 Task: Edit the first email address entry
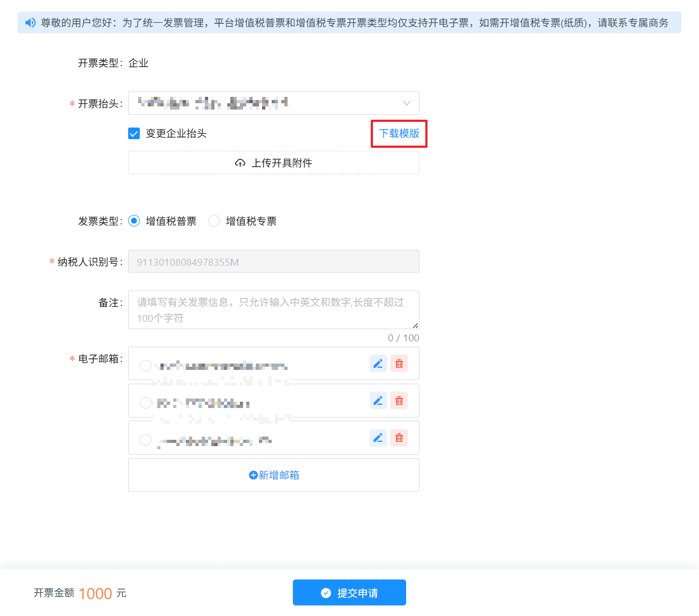click(378, 364)
